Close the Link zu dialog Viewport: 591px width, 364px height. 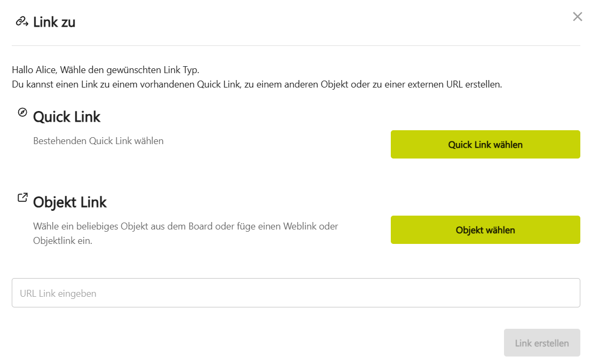pos(577,17)
